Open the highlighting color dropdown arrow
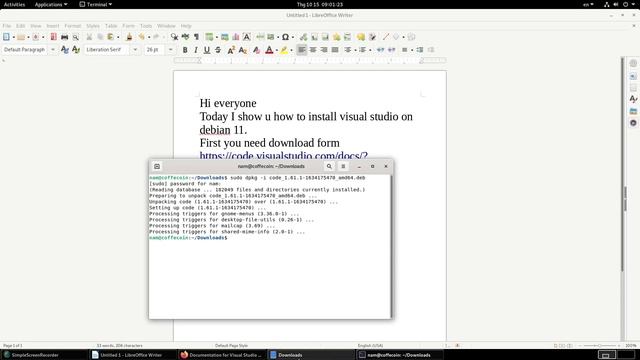This screenshot has height=360, width=640. [x=291, y=50]
